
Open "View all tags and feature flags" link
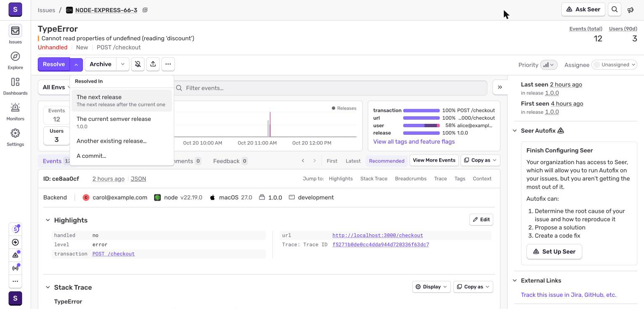click(x=414, y=141)
